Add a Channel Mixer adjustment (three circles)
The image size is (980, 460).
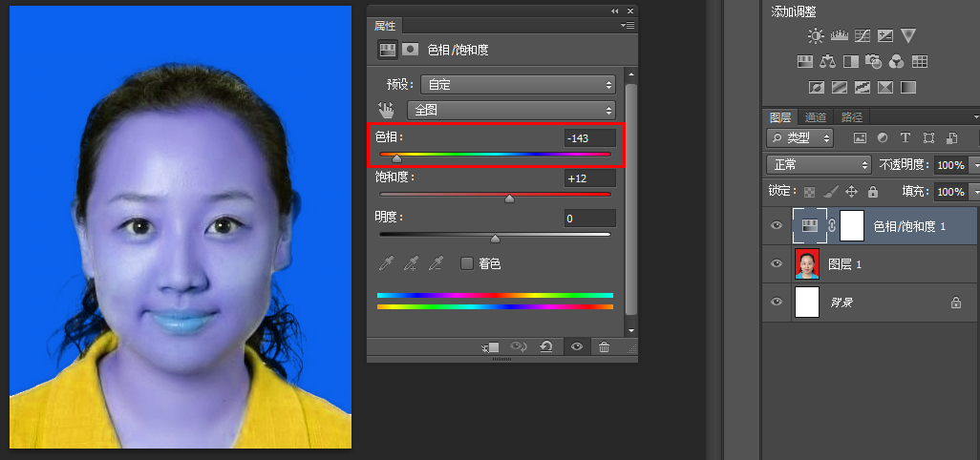896,62
